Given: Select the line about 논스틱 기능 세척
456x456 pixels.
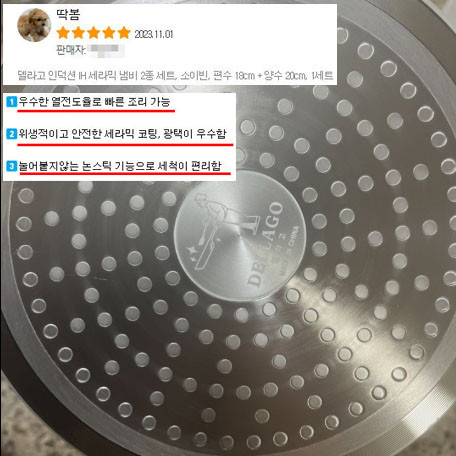Looking at the screenshot, I should (120, 166).
